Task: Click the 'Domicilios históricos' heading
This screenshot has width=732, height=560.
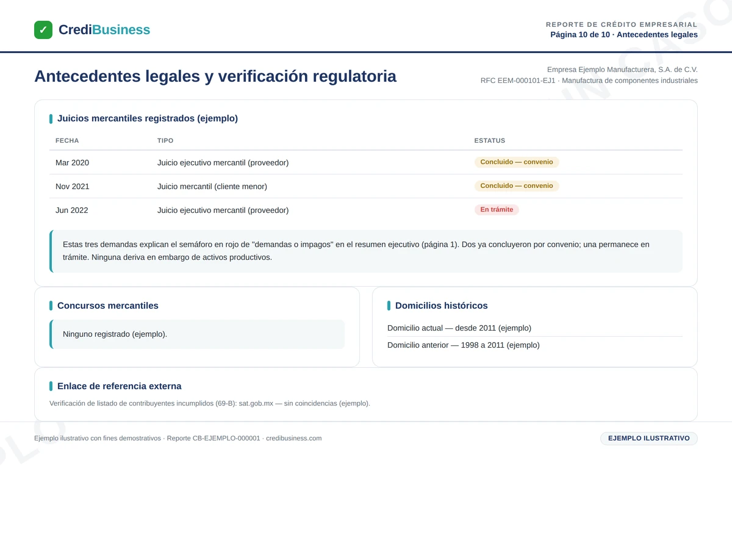Action: [x=442, y=306]
